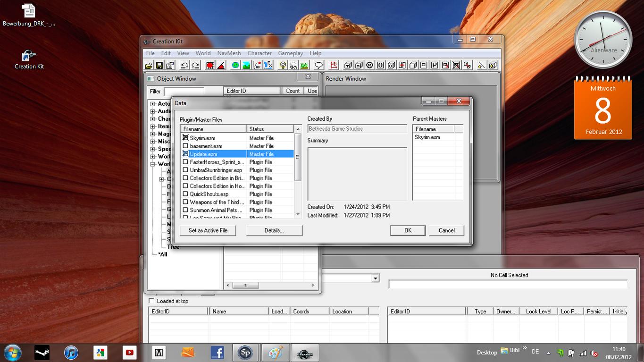644x362 pixels.
Task: Uncheck the Skyrim.esm checkbox
Action: pyautogui.click(x=185, y=138)
